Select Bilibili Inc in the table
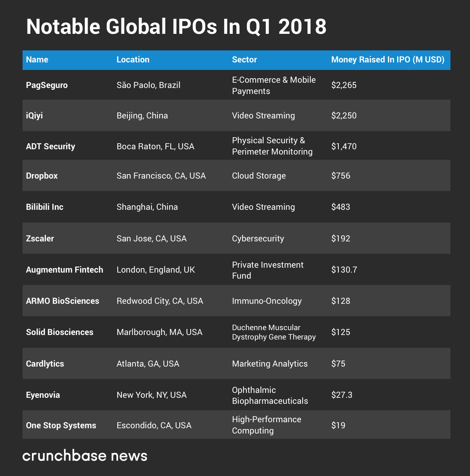 (x=44, y=207)
